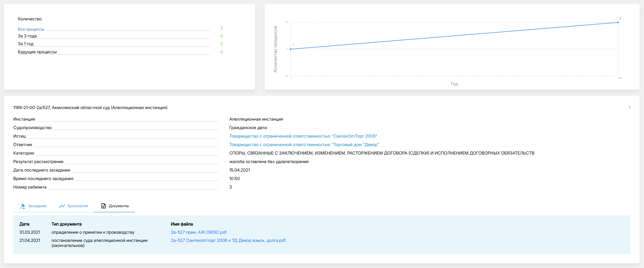Open the Все процессы link

coord(31,29)
